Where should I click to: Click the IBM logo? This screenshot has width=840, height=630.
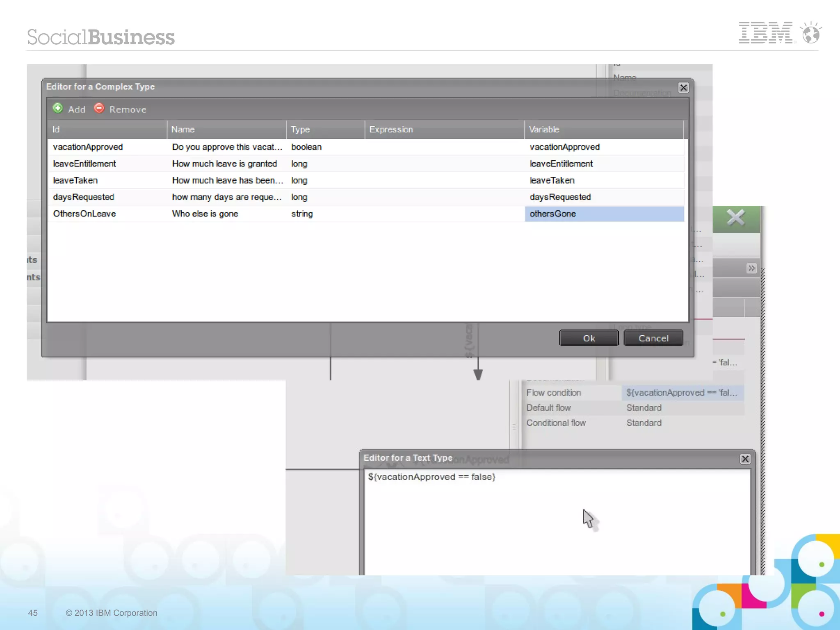(x=765, y=33)
